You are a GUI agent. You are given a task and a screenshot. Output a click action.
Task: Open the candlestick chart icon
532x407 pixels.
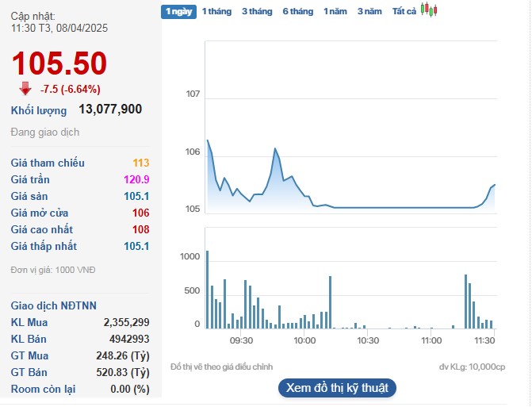(429, 10)
